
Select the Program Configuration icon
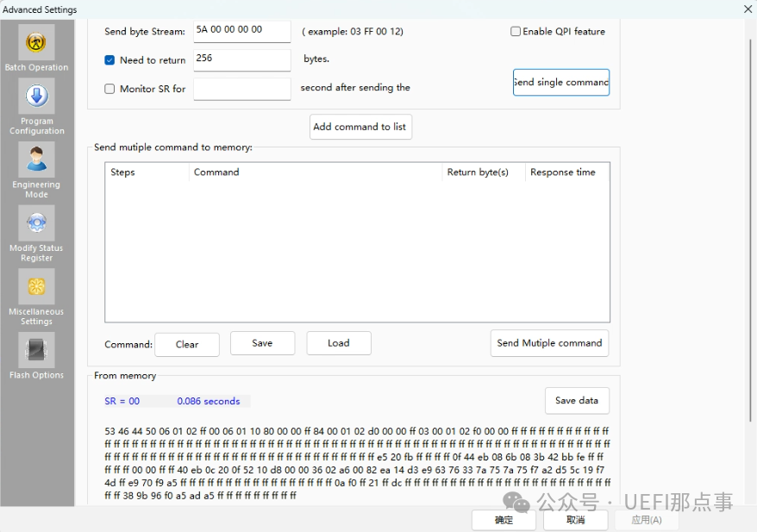click(x=36, y=97)
